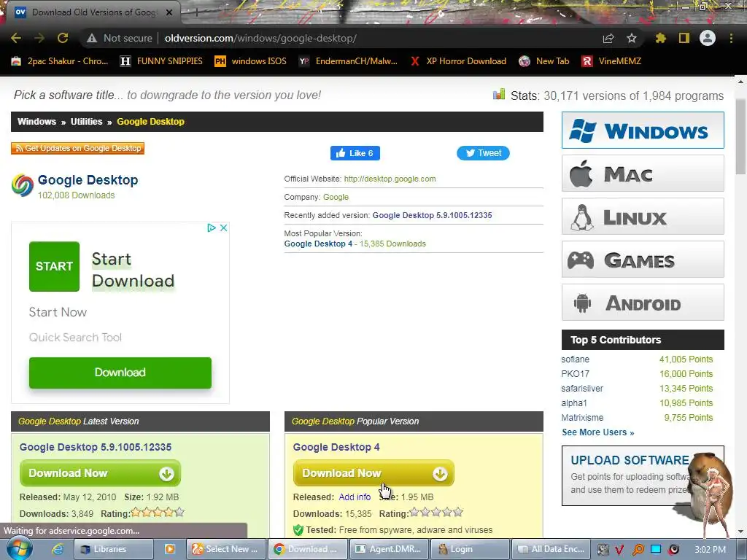Viewport: 747px width, 560px height.
Task: Open the FUNNY SNIPPIES bookmark
Action: [161, 61]
